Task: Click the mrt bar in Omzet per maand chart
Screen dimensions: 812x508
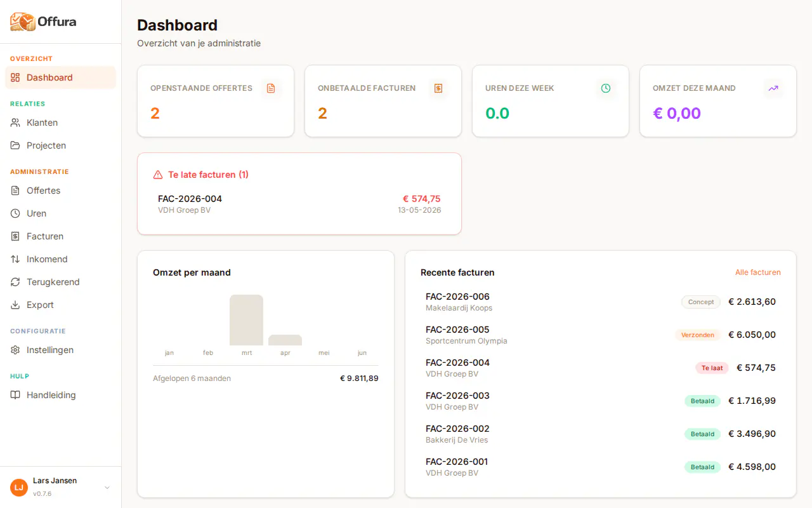Action: coord(246,320)
